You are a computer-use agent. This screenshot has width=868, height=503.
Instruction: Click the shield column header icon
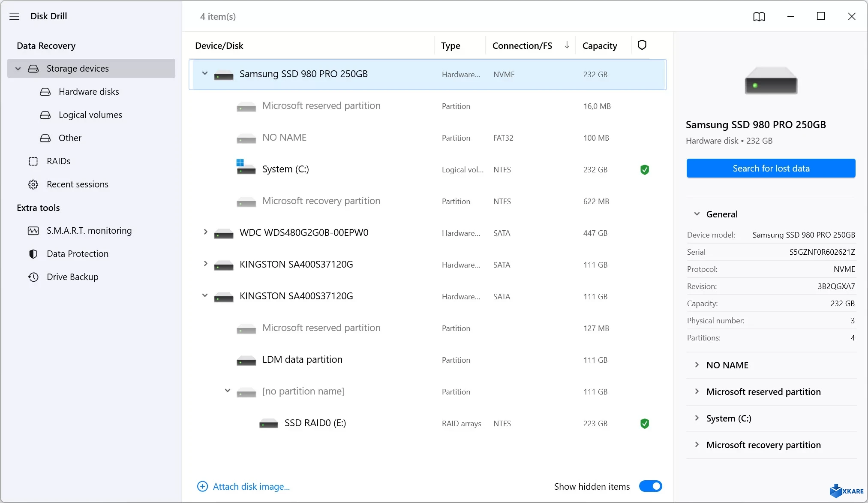(x=642, y=45)
